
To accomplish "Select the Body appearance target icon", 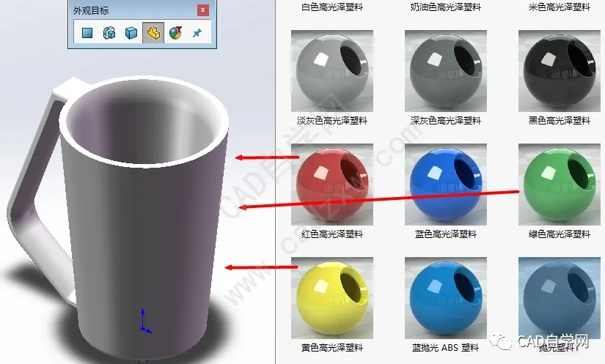I will point(131,33).
